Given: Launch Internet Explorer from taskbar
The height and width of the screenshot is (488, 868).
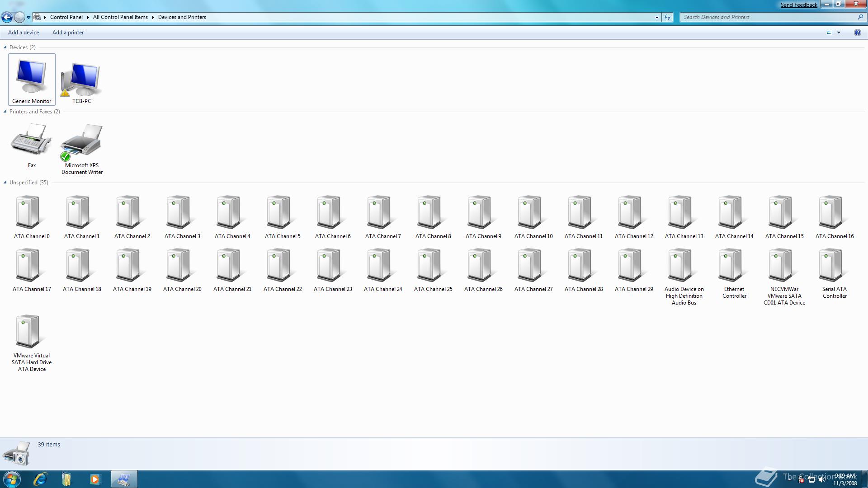Looking at the screenshot, I should (40, 479).
